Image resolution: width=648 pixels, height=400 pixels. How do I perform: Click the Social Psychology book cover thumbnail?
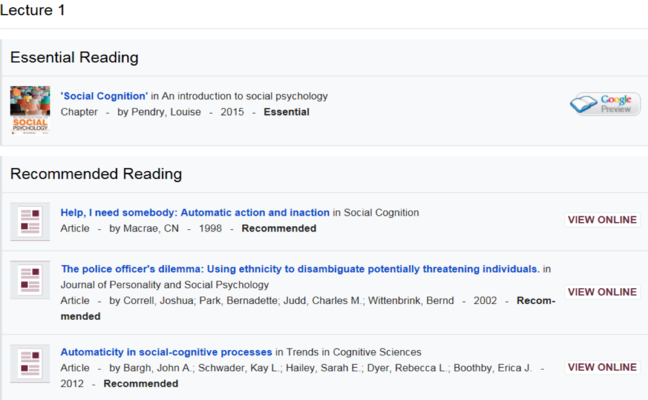(30, 109)
